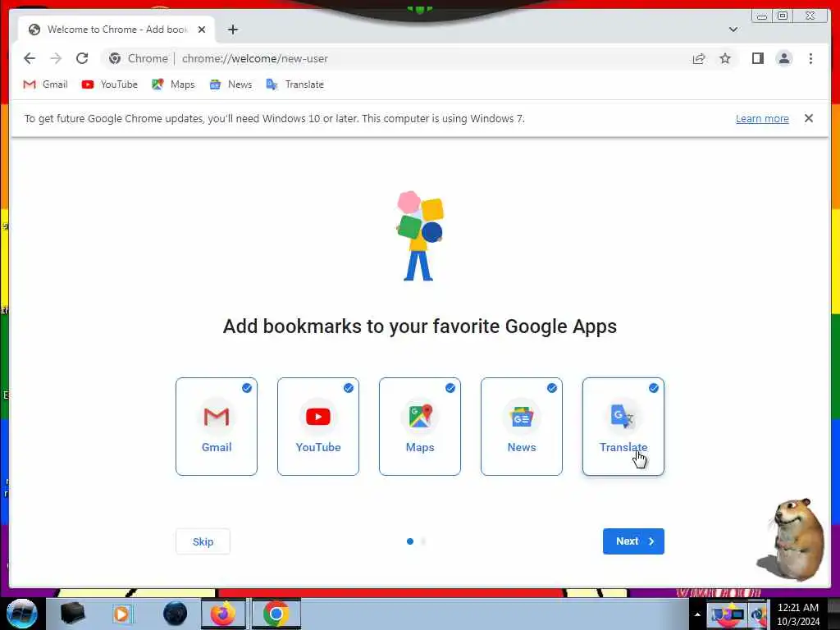Reload the Chrome welcome page
The width and height of the screenshot is (840, 630).
tap(82, 58)
